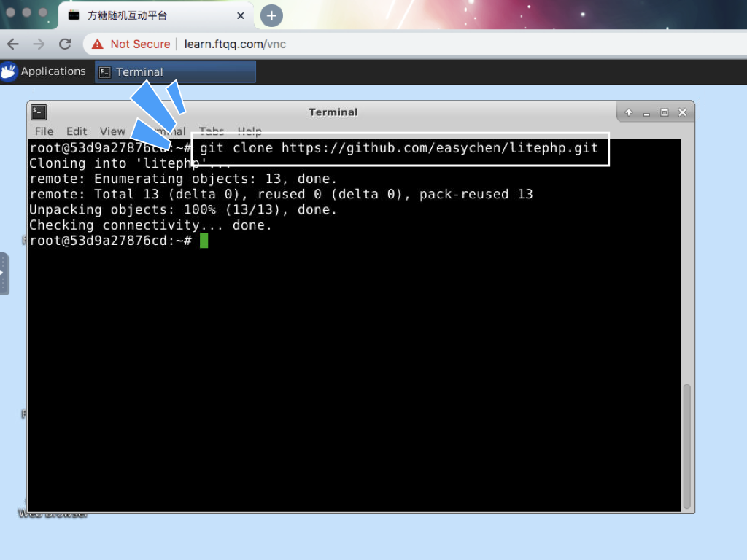This screenshot has width=747, height=560.
Task: Close the Terminal window
Action: pyautogui.click(x=682, y=112)
